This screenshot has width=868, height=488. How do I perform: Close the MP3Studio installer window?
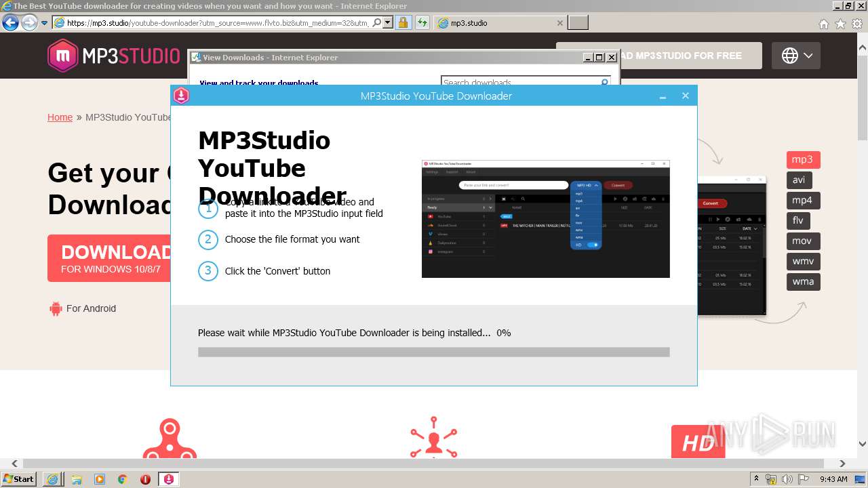pyautogui.click(x=686, y=96)
